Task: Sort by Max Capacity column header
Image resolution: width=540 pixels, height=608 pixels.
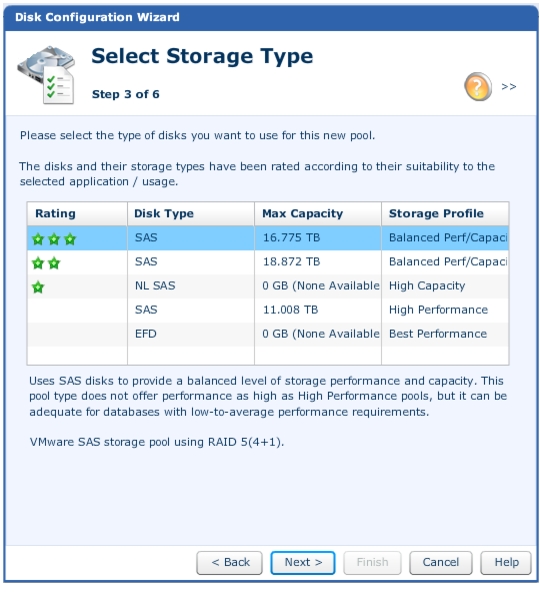Action: [x=318, y=213]
